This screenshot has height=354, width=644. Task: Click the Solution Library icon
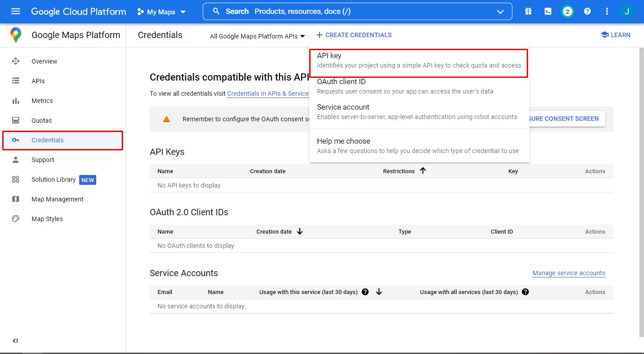pos(16,179)
